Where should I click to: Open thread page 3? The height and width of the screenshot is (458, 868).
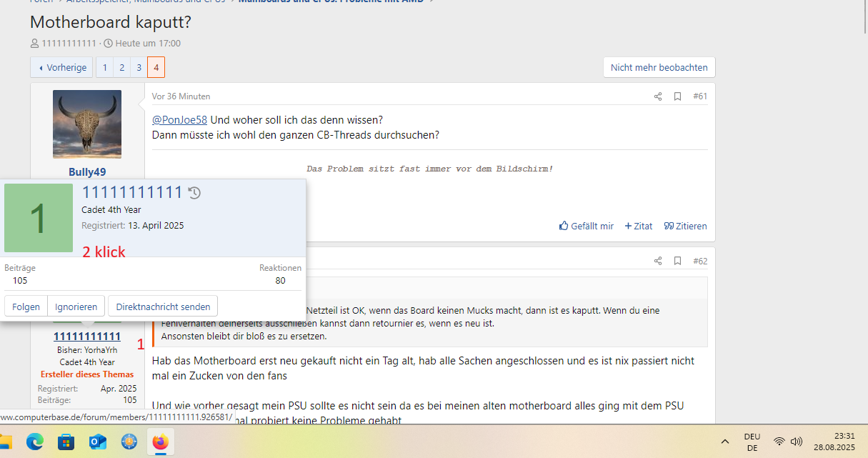139,67
